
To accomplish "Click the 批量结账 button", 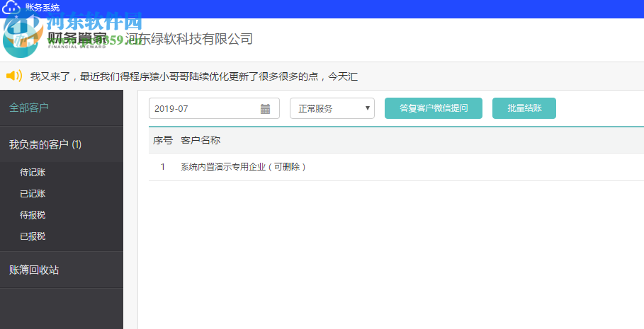I will tap(524, 108).
